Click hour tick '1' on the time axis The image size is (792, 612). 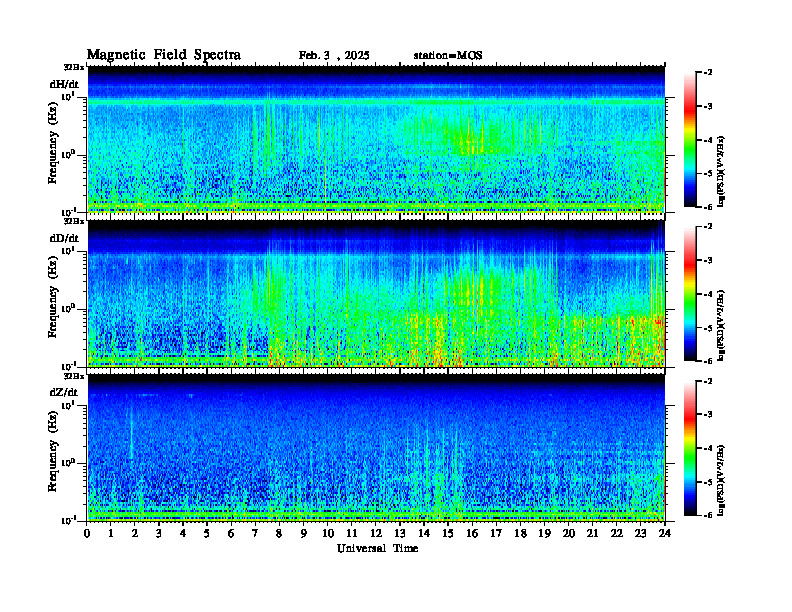111,534
